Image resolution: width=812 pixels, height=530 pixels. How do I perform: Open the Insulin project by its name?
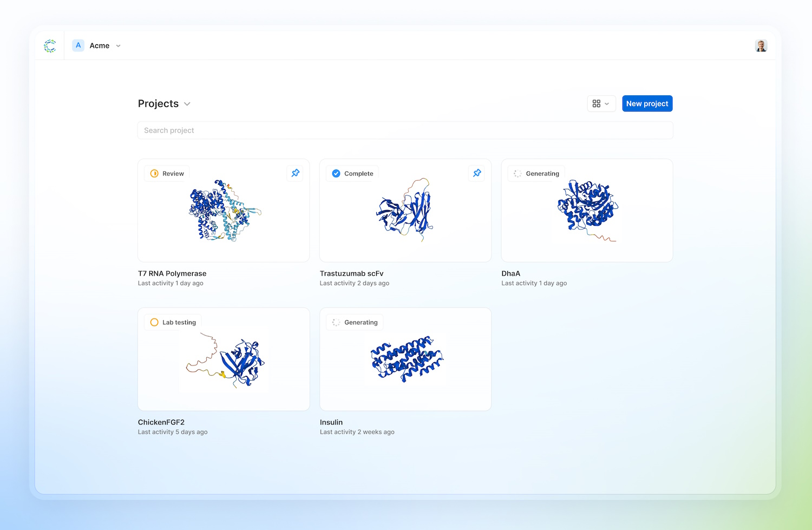click(x=331, y=422)
